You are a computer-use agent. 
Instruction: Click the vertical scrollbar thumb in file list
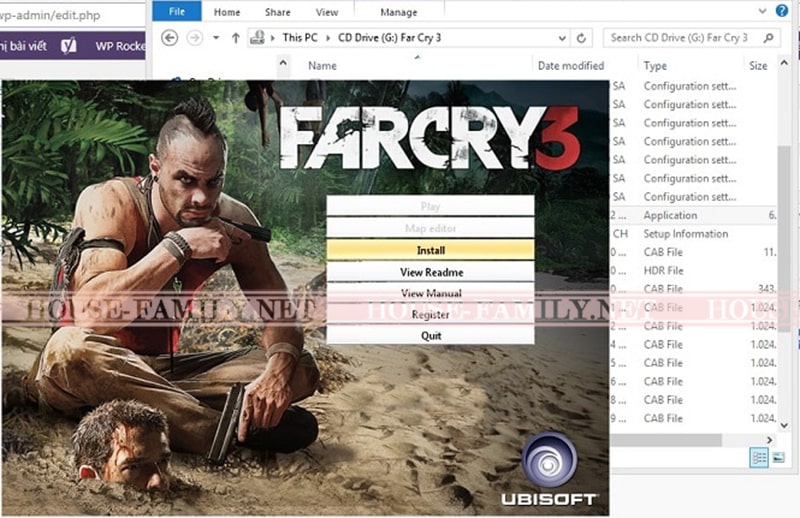[784, 239]
